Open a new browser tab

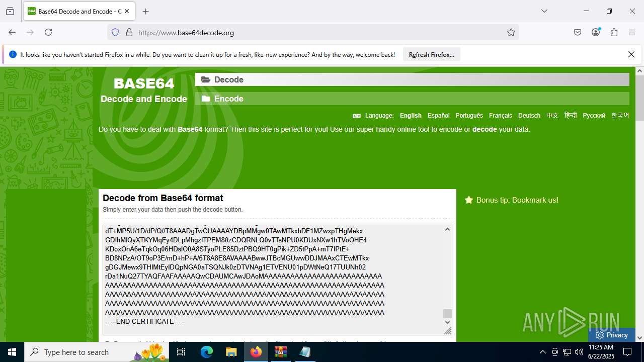click(x=146, y=11)
